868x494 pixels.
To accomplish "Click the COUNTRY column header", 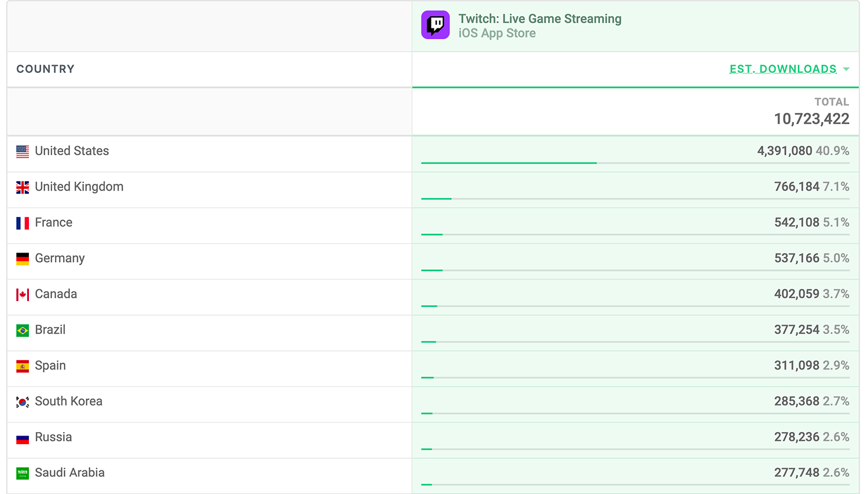I will (45, 68).
